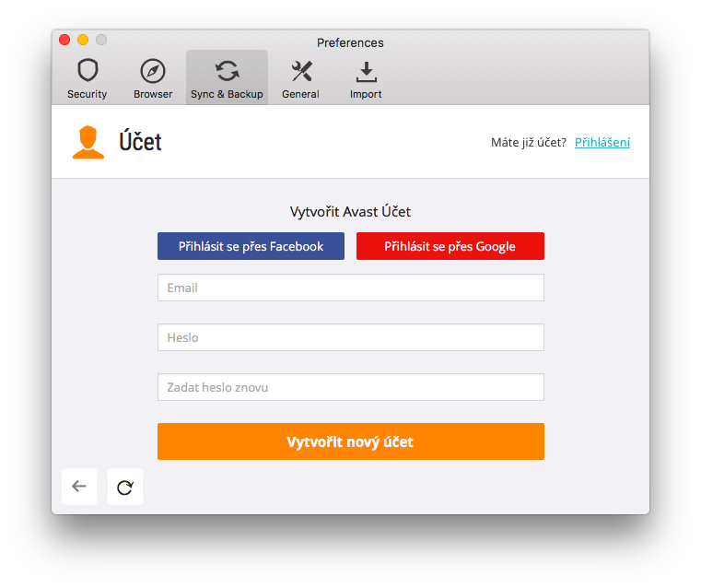Click the 'Vytvořit Avast Účet' form title
This screenshot has width=701, height=588.
(350, 212)
